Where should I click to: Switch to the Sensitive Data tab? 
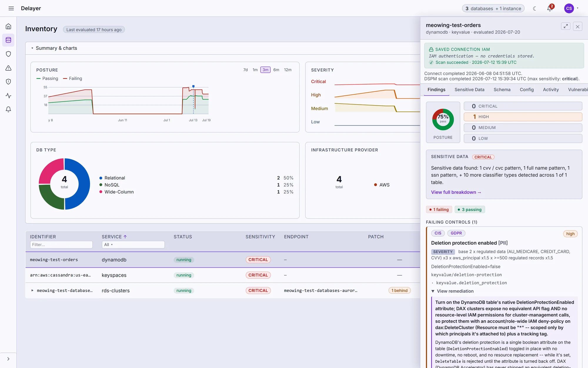point(469,90)
